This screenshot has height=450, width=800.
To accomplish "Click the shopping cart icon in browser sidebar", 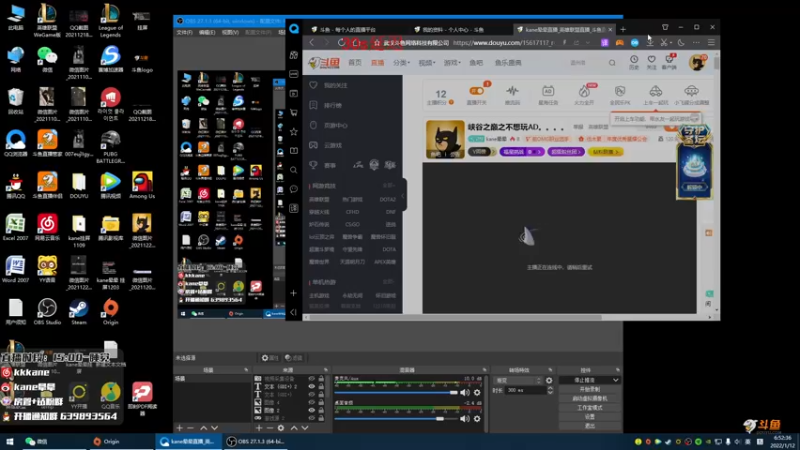I will tap(294, 112).
